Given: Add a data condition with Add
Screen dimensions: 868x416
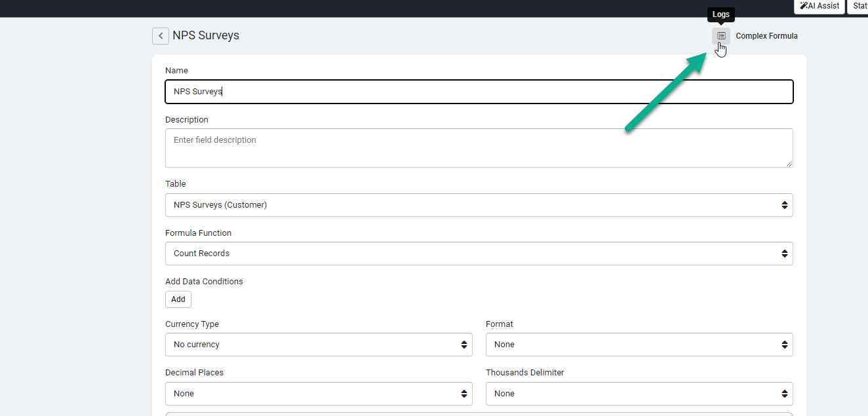Looking at the screenshot, I should pyautogui.click(x=178, y=299).
